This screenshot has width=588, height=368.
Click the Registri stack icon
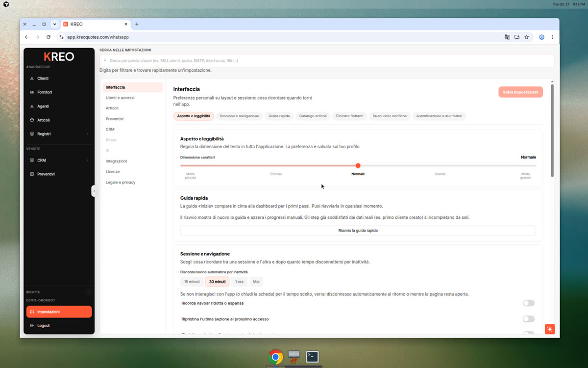(32, 134)
